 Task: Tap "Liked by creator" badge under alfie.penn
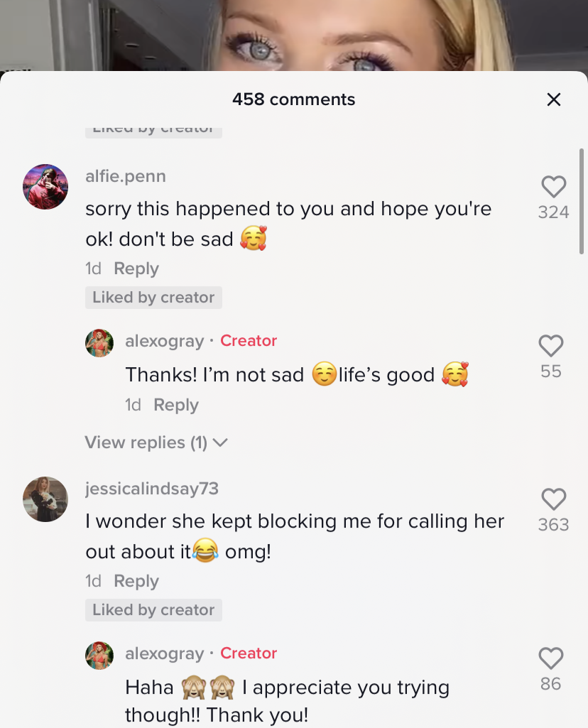[x=153, y=298]
